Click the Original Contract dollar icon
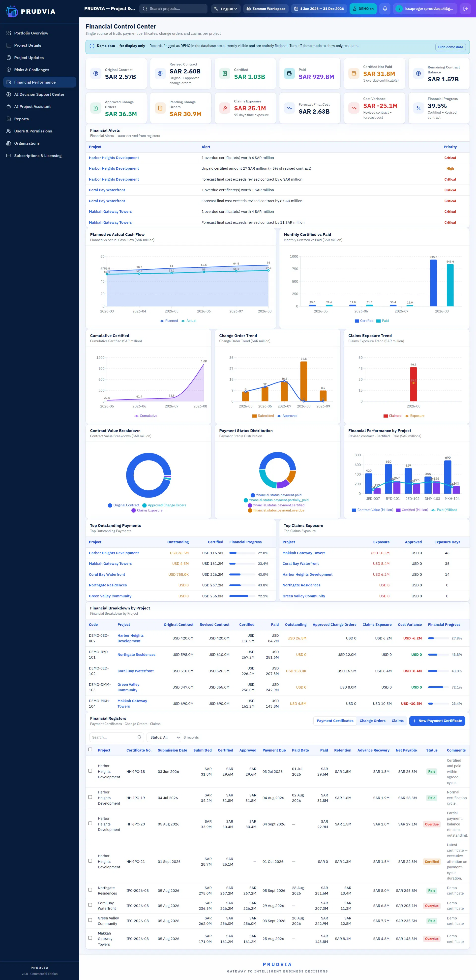 coord(96,73)
